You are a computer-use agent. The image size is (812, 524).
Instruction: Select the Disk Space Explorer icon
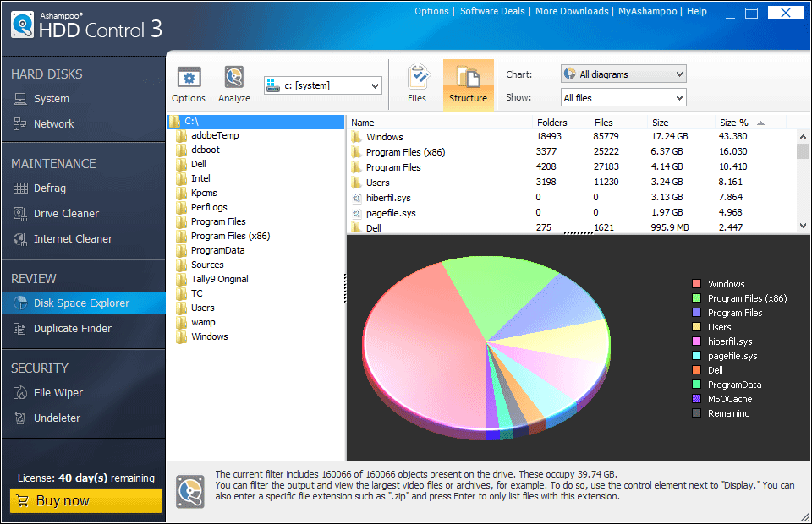point(20,303)
